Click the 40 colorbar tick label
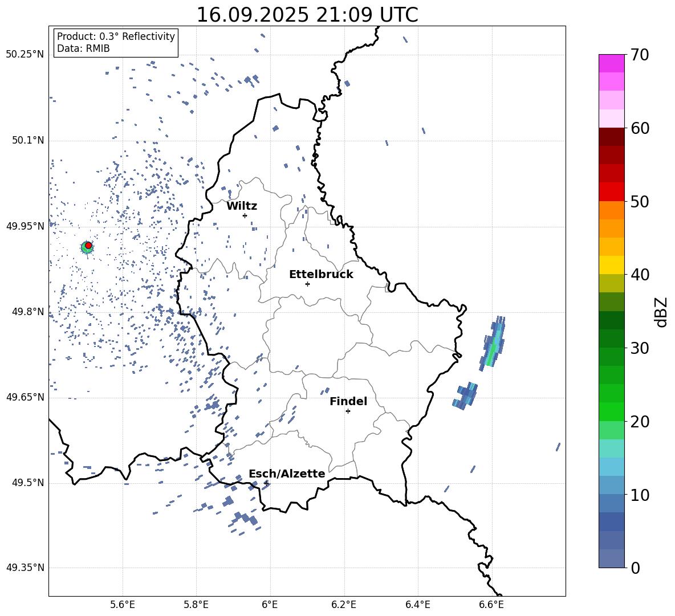Viewport: 675px width, 616px height. point(640,275)
